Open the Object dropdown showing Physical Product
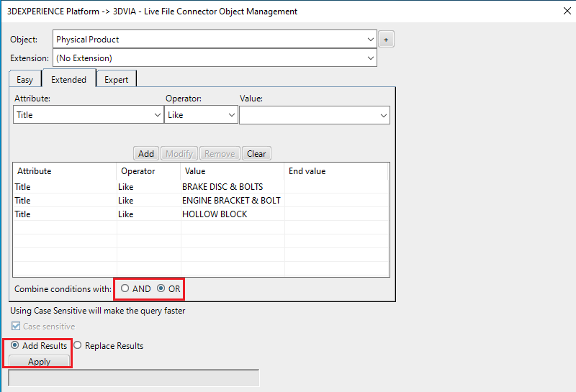This screenshot has height=392, width=576. coord(215,40)
